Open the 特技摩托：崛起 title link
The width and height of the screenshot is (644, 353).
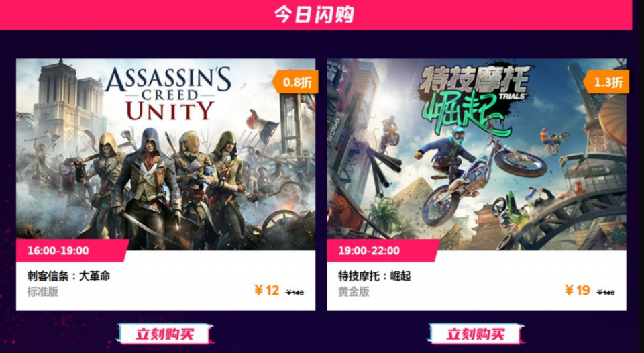click(374, 276)
